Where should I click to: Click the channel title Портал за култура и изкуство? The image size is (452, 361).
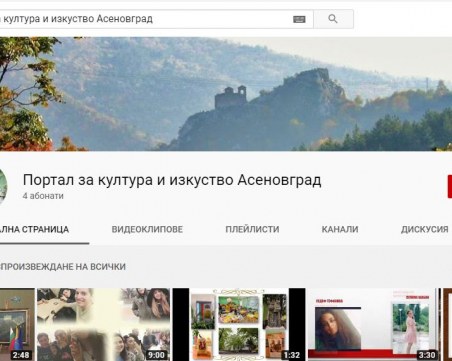pyautogui.click(x=172, y=180)
